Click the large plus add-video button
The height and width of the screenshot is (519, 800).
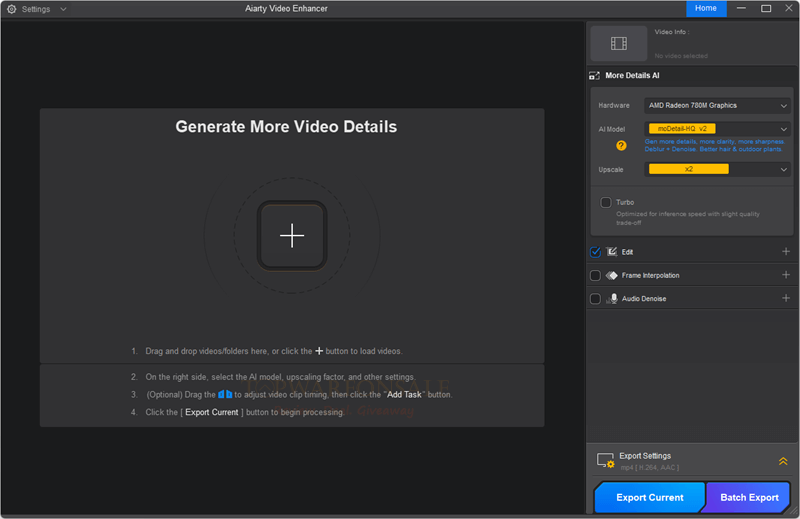coord(292,235)
